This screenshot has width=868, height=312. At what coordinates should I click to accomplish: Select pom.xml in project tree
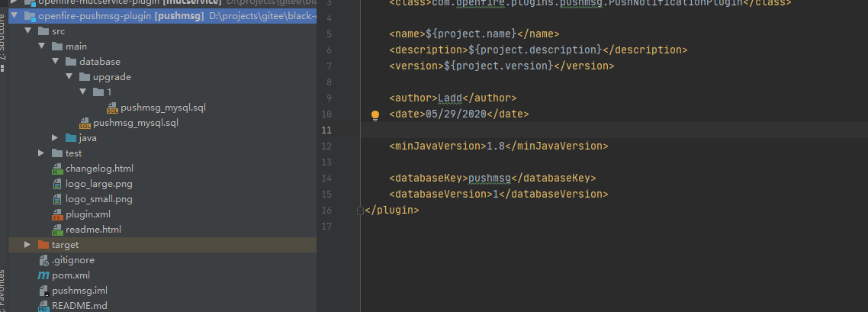point(71,275)
